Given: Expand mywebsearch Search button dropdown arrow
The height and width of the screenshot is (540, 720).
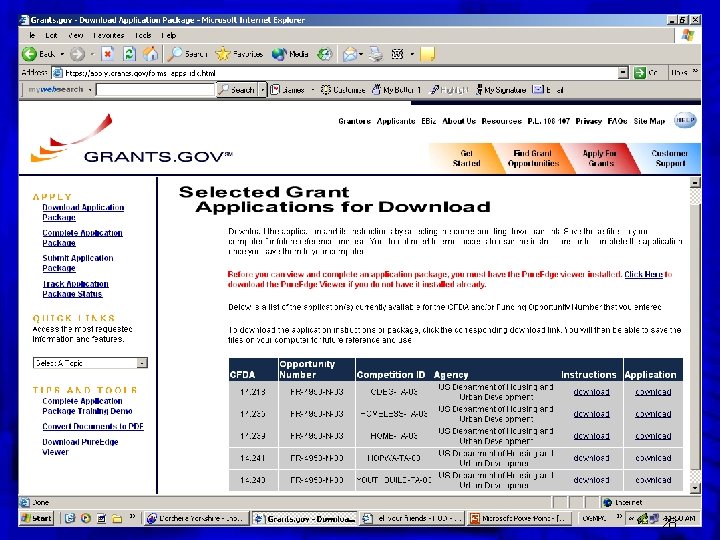Looking at the screenshot, I should (x=263, y=90).
